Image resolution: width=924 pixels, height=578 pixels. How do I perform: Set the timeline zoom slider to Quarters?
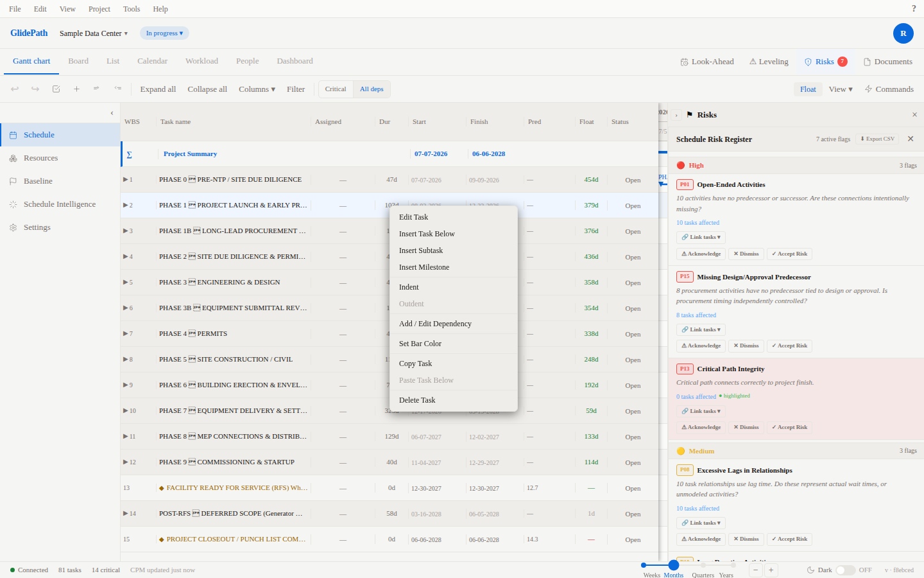point(703,566)
